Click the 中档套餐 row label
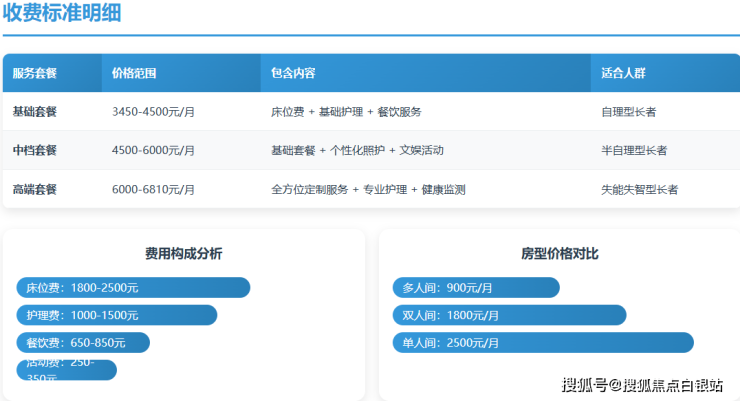Screen dimensions: 740x401 click(x=35, y=150)
